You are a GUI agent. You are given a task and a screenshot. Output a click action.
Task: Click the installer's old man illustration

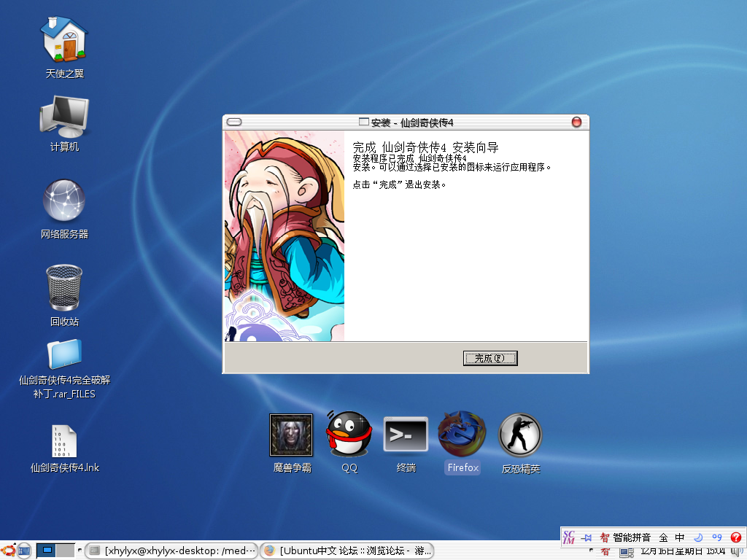(x=285, y=236)
